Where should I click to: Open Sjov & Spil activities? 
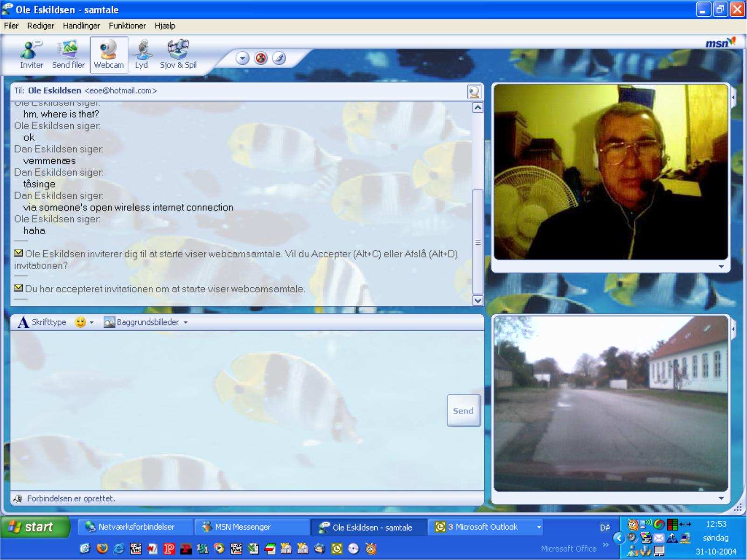(x=178, y=54)
